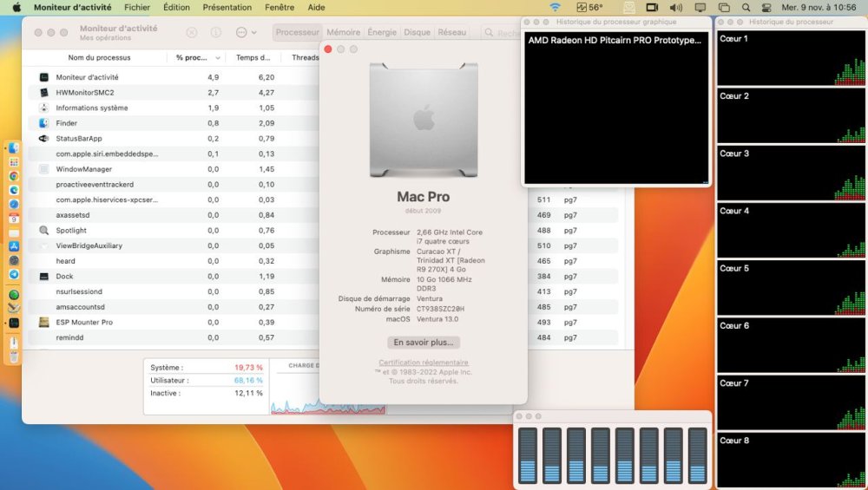Select the heard process row
The width and height of the screenshot is (868, 490).
coord(172,260)
